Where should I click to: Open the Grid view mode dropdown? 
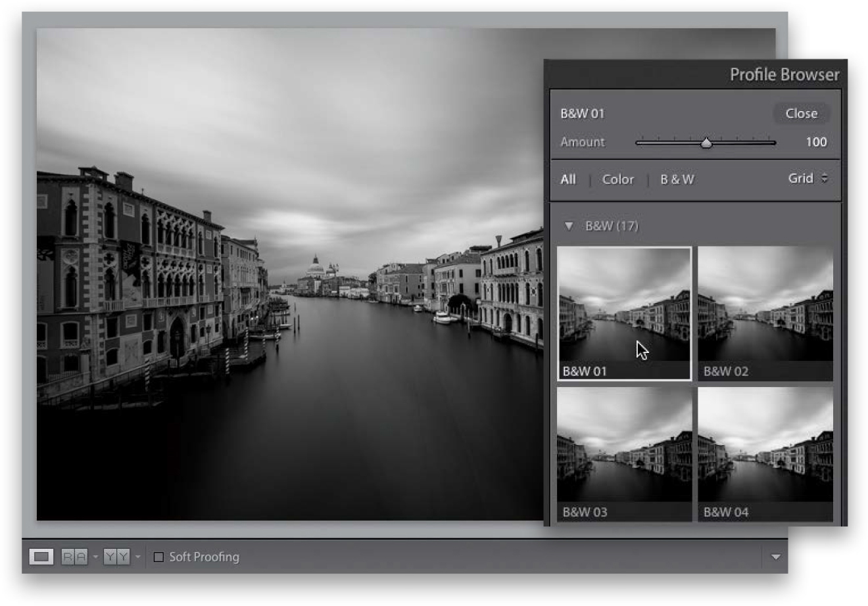(808, 178)
